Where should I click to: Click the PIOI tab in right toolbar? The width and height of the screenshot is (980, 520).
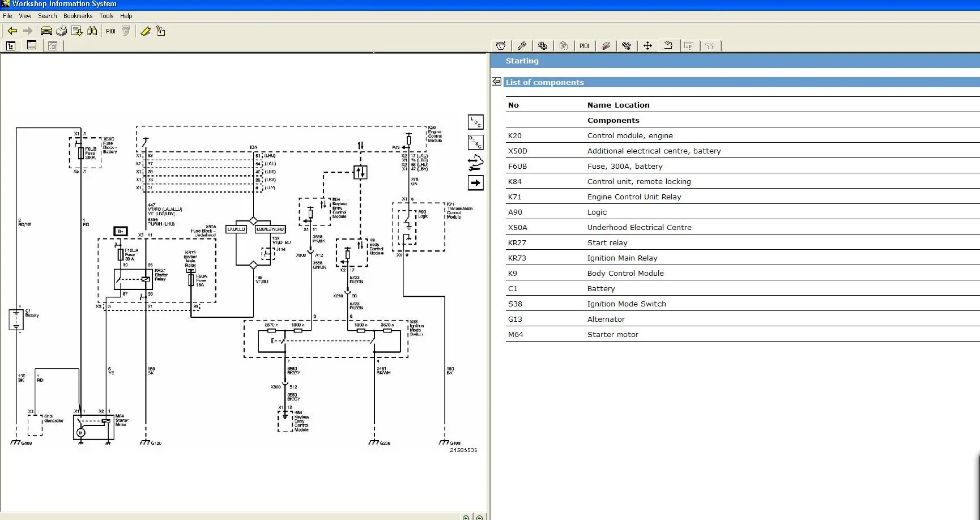tap(585, 46)
